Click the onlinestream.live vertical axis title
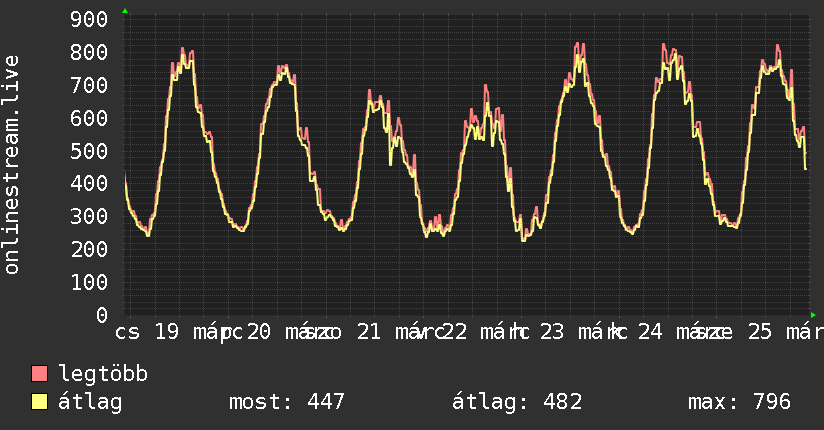Screen dimensions: 824x430 point(11,165)
